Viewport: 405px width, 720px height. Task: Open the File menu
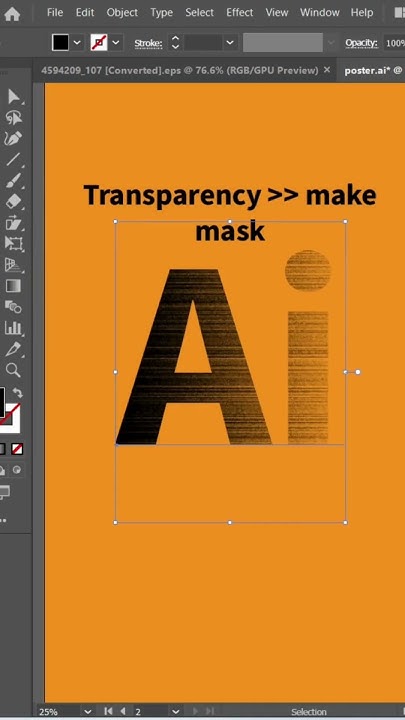55,13
